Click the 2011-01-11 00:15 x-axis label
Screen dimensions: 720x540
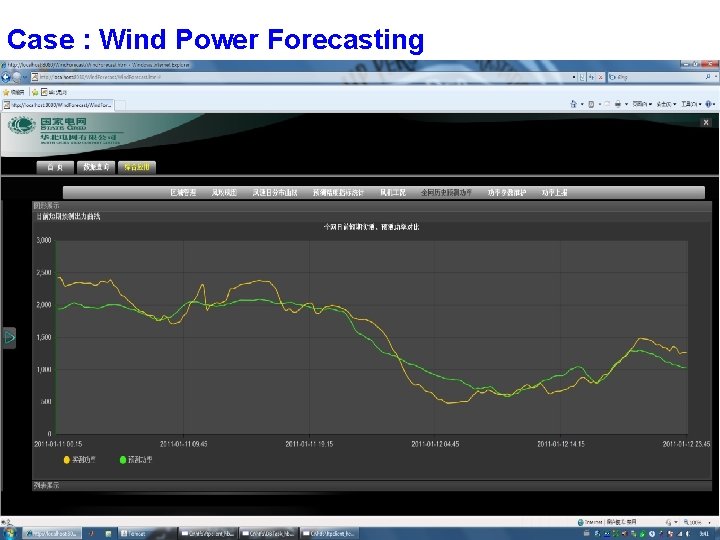click(58, 444)
